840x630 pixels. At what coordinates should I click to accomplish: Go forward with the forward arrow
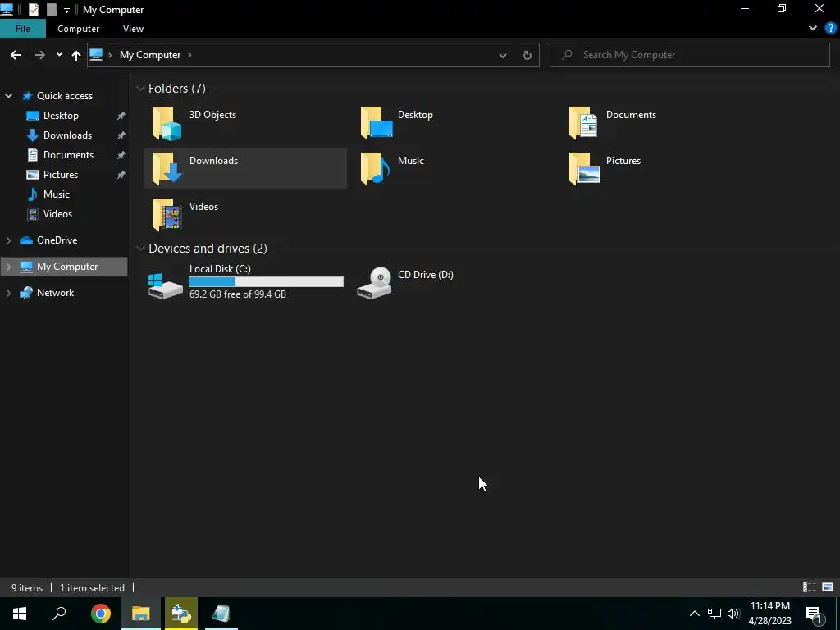pyautogui.click(x=40, y=55)
